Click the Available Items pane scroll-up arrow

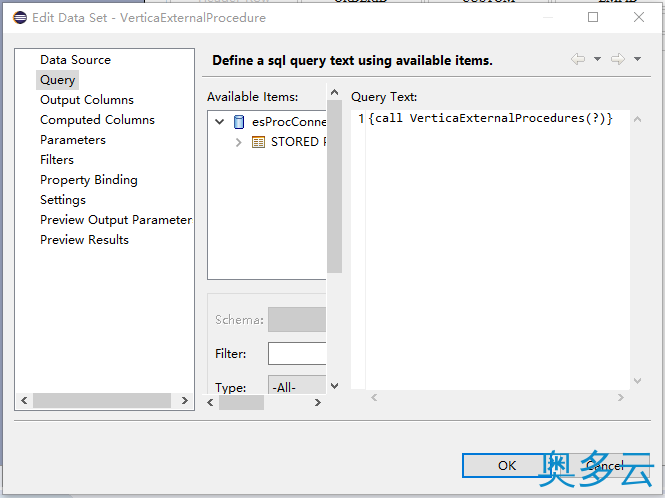(335, 92)
